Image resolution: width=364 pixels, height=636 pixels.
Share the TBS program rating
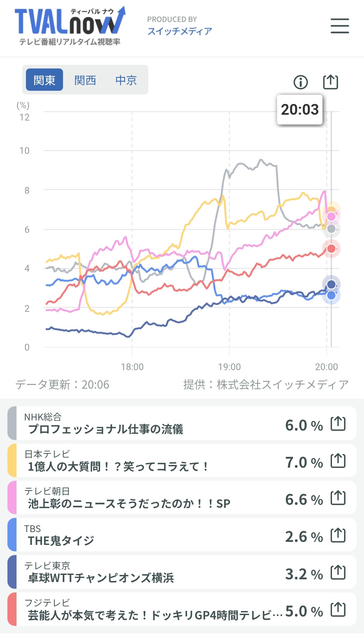tap(338, 535)
